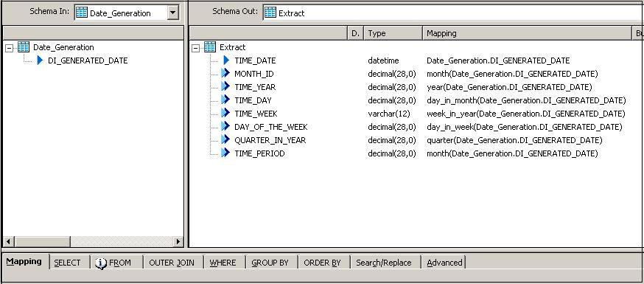Viewport: 644px width, 284px height.
Task: Click the TIME_DAY column arrow icon
Action: (x=225, y=100)
